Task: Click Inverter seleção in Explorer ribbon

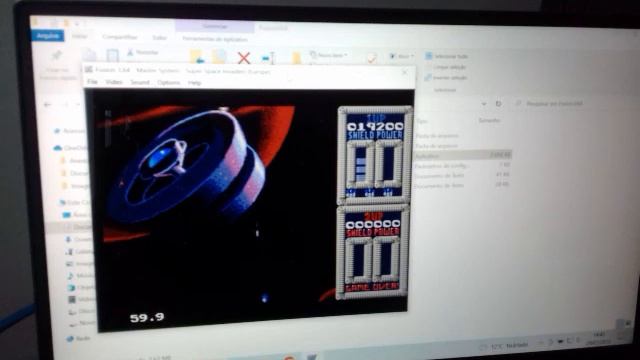Action: [x=446, y=78]
